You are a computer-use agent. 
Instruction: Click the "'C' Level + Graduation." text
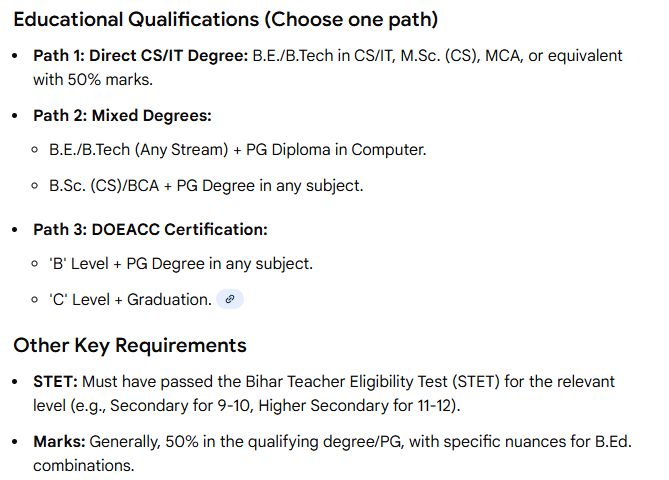[x=130, y=299]
